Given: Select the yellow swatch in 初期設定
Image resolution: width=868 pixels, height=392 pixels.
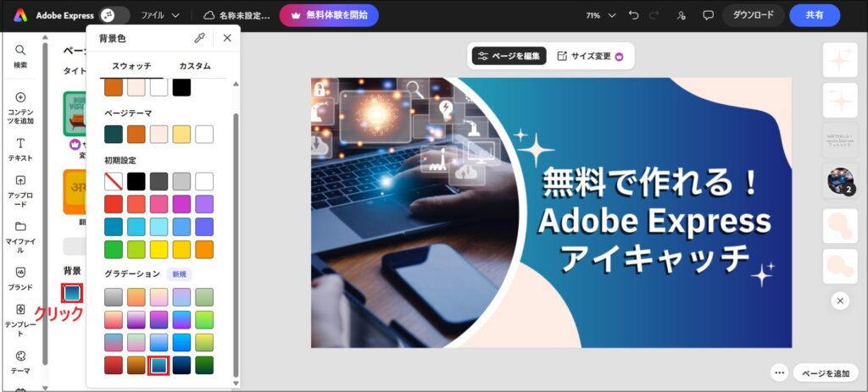Looking at the screenshot, I should pos(159,250).
